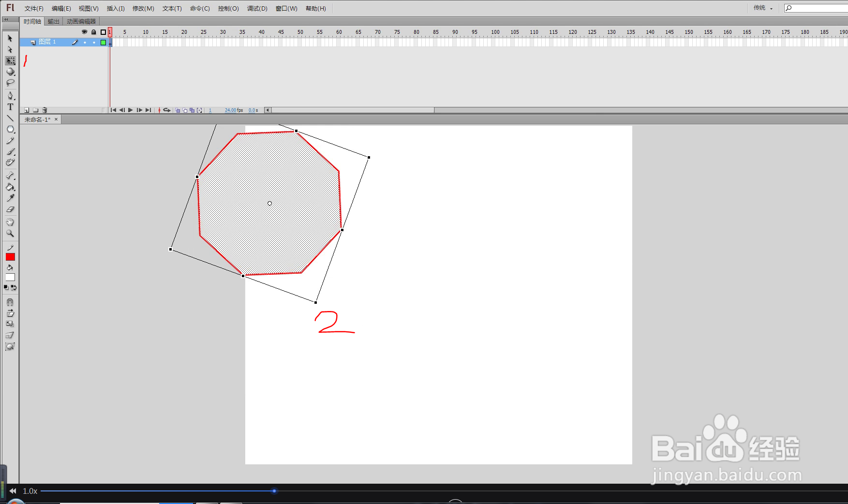Open the 修改 menu
The width and height of the screenshot is (848, 504).
point(143,8)
